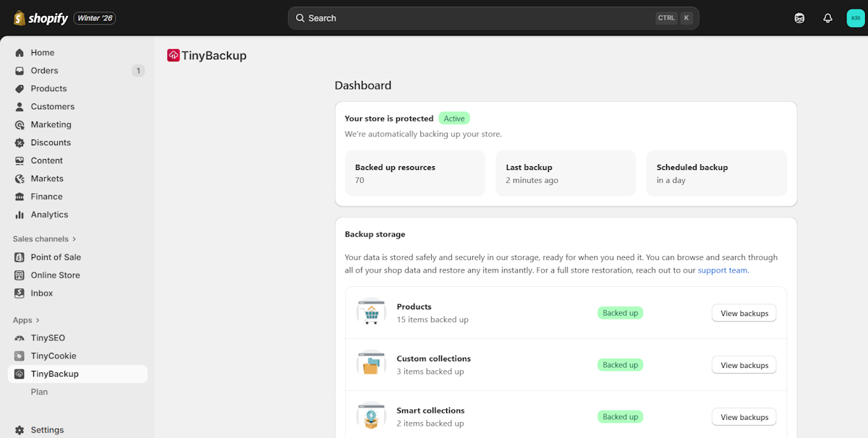Open Analytics from the sidebar
Image resolution: width=868 pixels, height=438 pixels.
click(50, 215)
